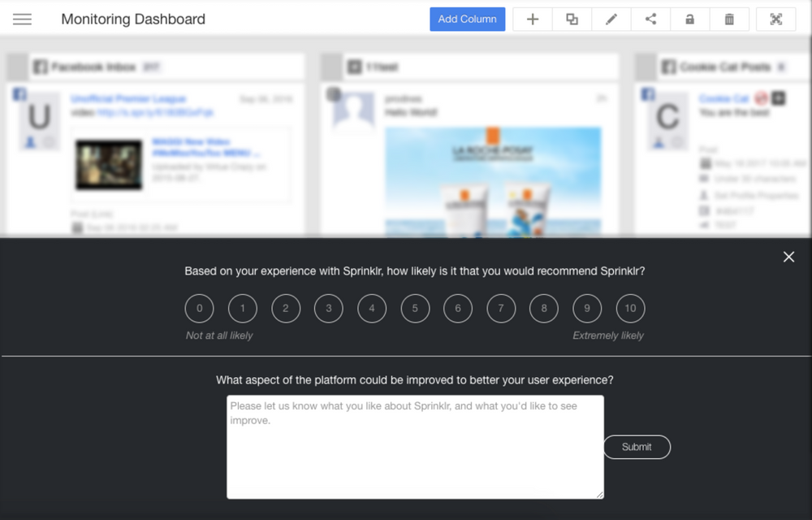This screenshot has height=520, width=812.
Task: Open the video thumbnail in Facebook Inbox column
Action: click(x=109, y=165)
